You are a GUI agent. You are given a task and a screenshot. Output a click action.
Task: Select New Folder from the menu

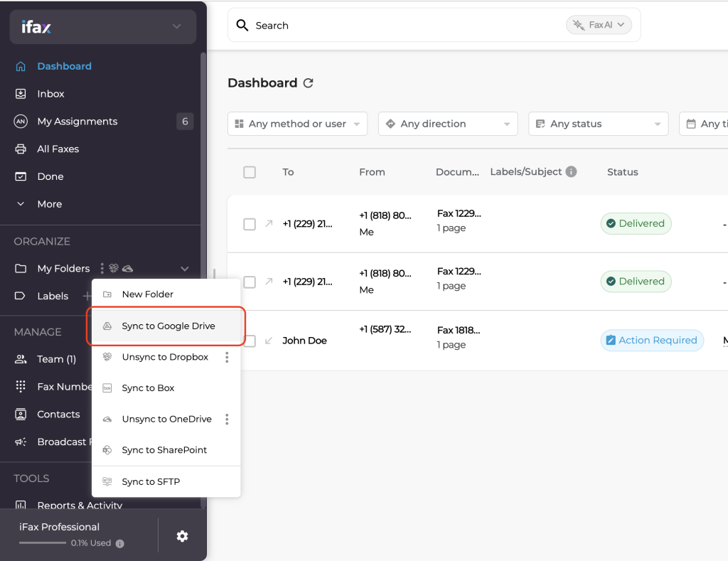(166, 294)
